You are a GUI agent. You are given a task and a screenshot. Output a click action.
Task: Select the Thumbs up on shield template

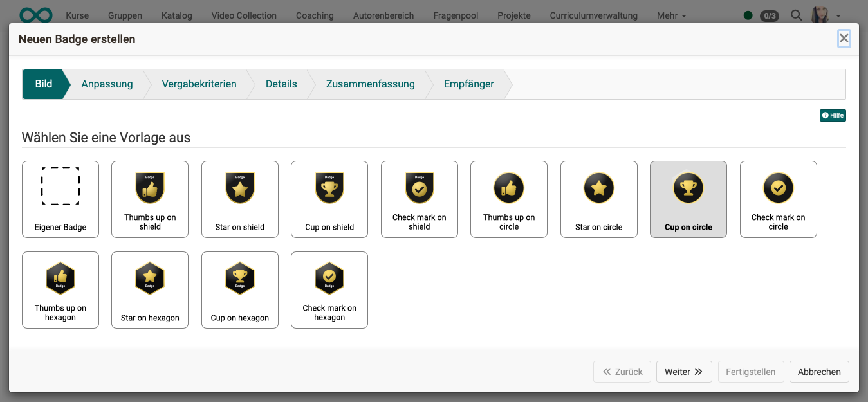pyautogui.click(x=150, y=199)
